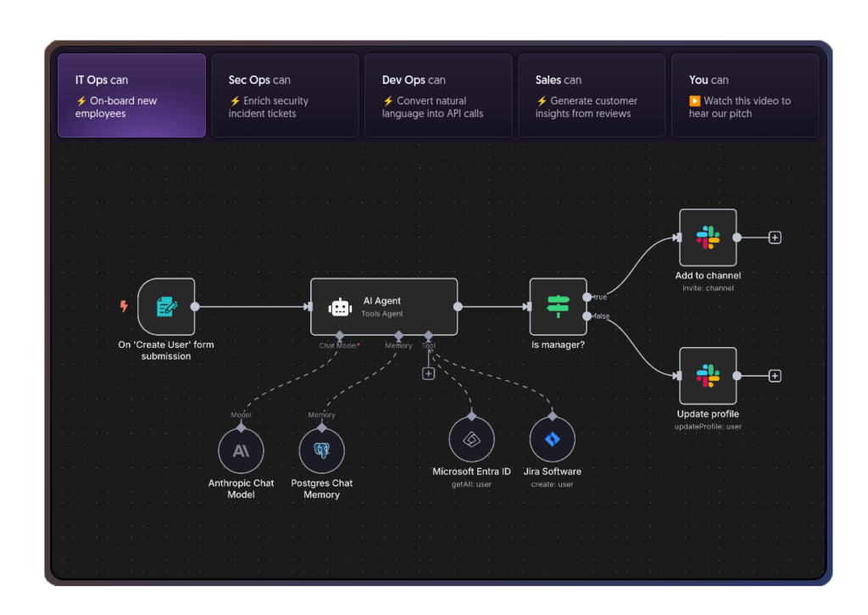Select the highlighted 'IT Ops can' card
This screenshot has height=615, width=868.
click(x=131, y=95)
